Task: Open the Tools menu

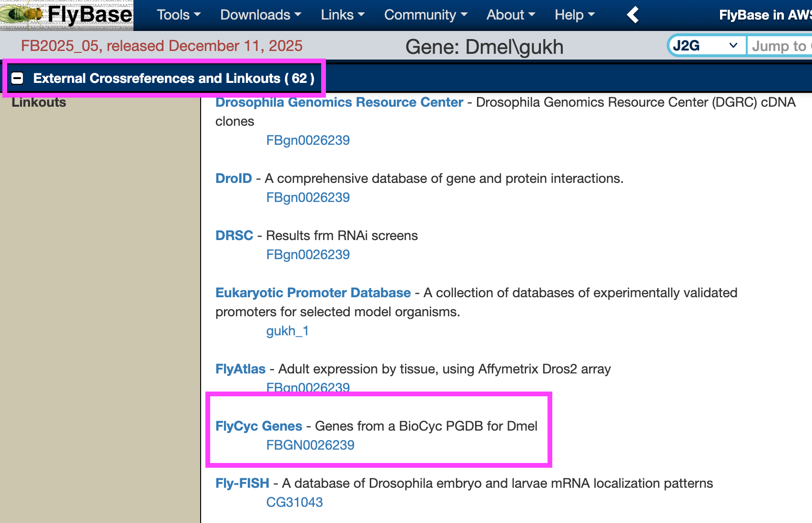Action: click(179, 15)
